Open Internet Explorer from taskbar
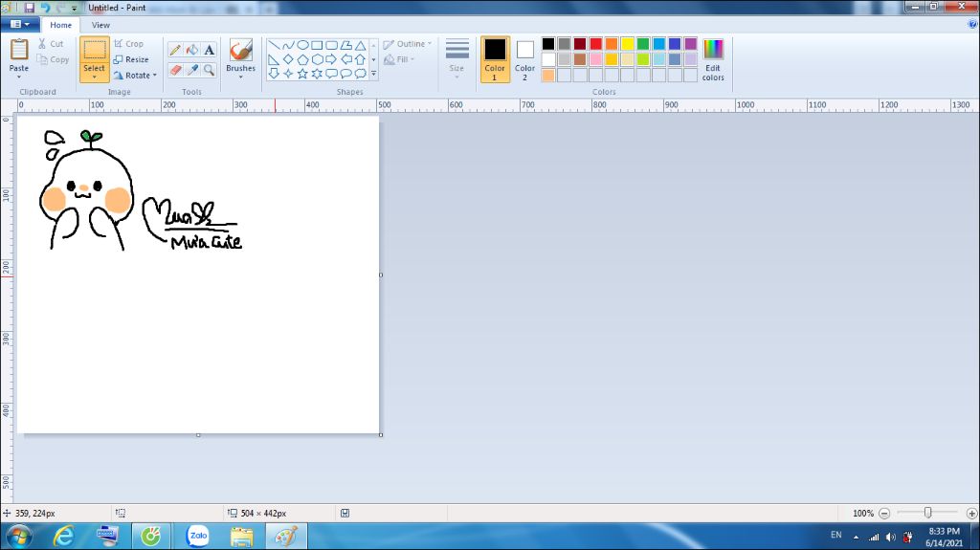Image resolution: width=980 pixels, height=550 pixels. pos(64,537)
